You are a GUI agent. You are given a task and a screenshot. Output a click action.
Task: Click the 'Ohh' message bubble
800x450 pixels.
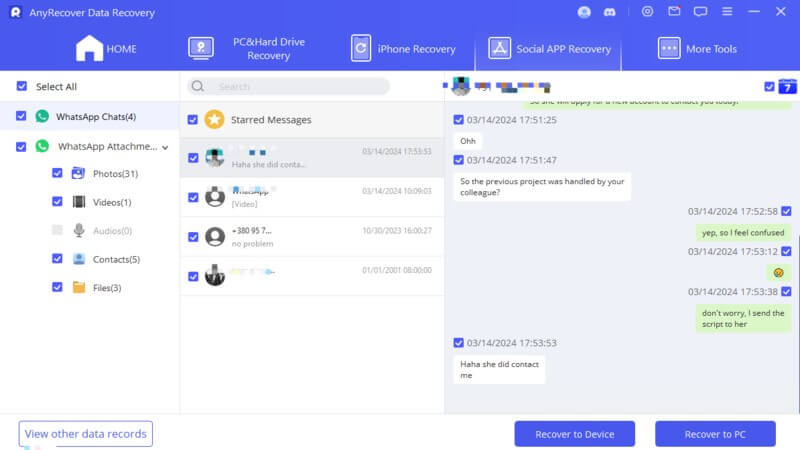468,141
